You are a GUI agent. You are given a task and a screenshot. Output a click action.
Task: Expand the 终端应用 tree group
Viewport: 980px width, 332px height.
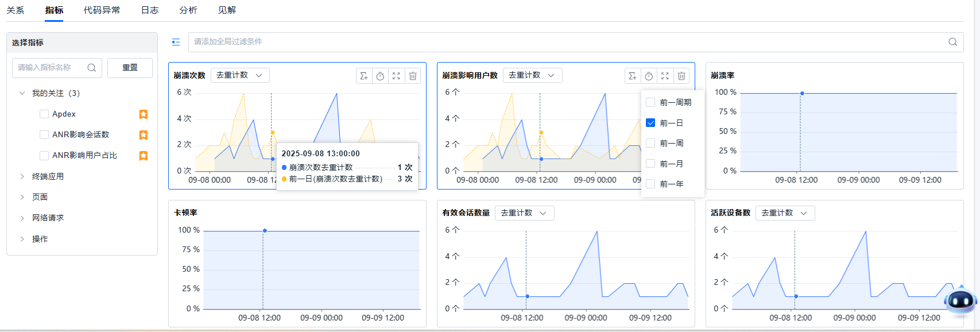click(x=22, y=176)
